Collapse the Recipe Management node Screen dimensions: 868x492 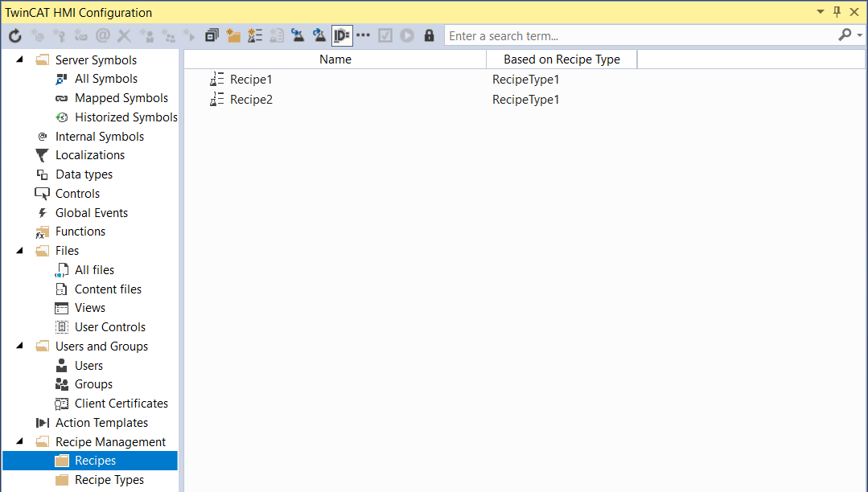[20, 441]
